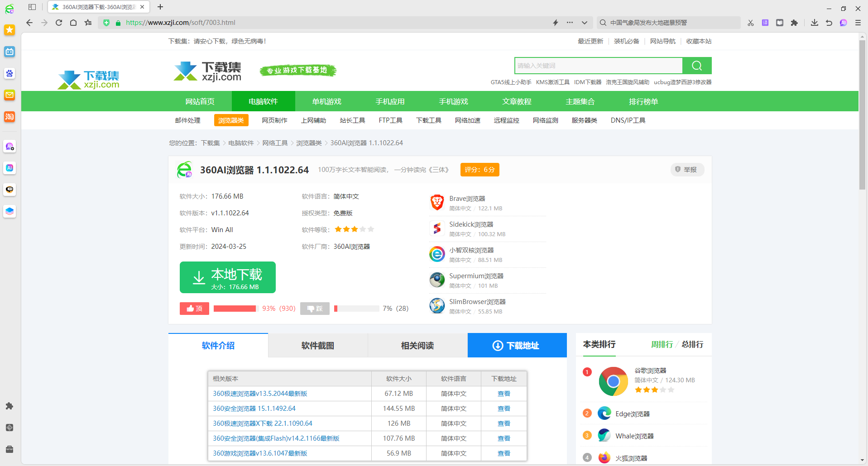Viewport: 868px width, 466px height.
Task: Open the translate extension icon
Action: click(765, 23)
